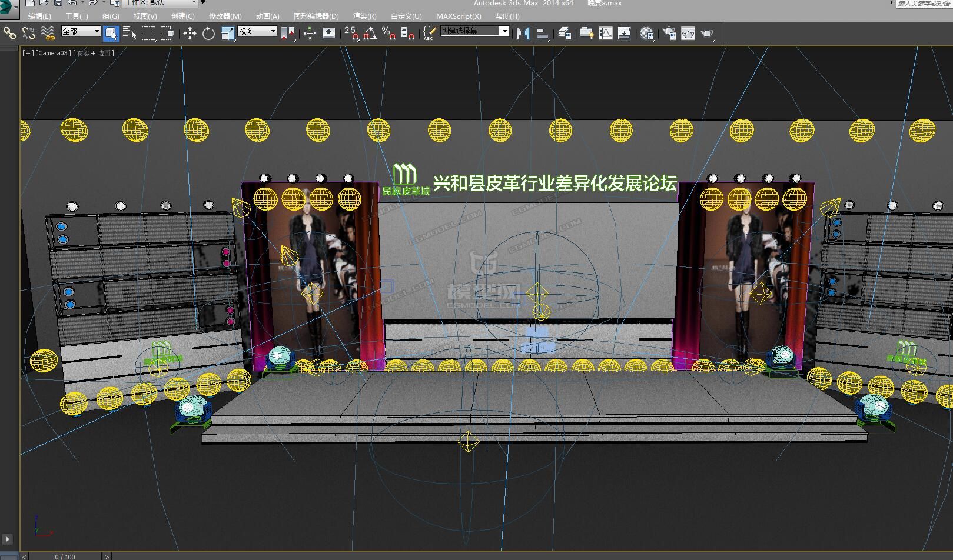The height and width of the screenshot is (560, 953).
Task: Activate the Select and Scale tool
Action: (228, 34)
